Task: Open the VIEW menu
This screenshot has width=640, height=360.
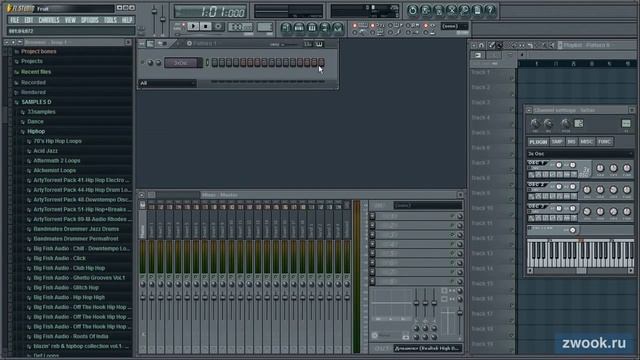Action: point(70,20)
